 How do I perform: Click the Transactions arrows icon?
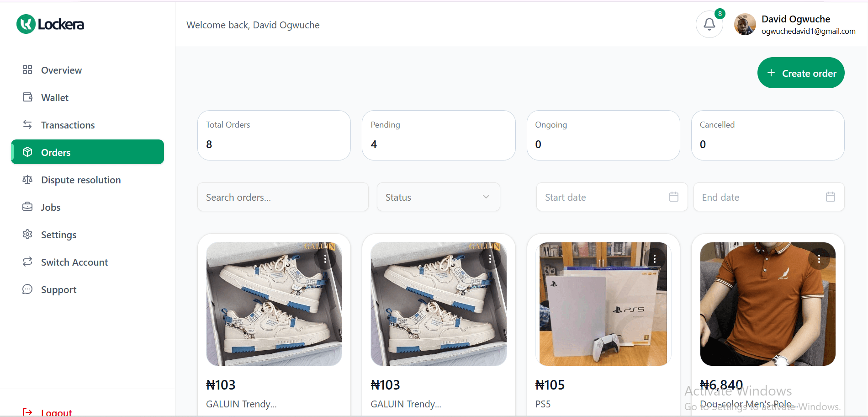(28, 124)
